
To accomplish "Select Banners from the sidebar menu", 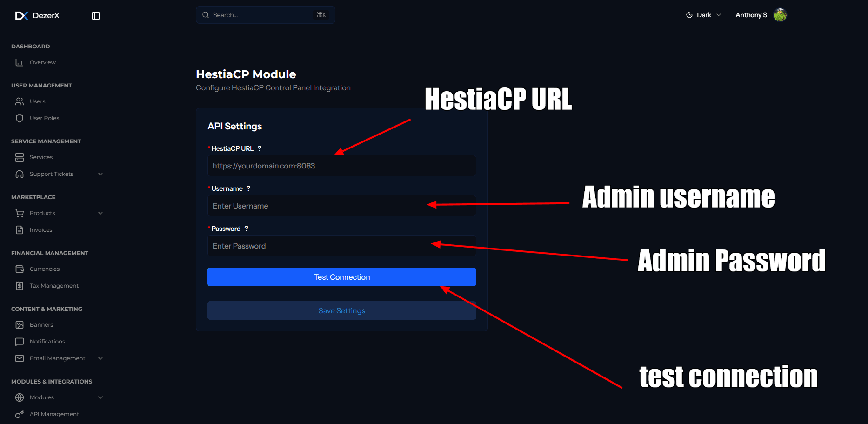I will coord(41,324).
